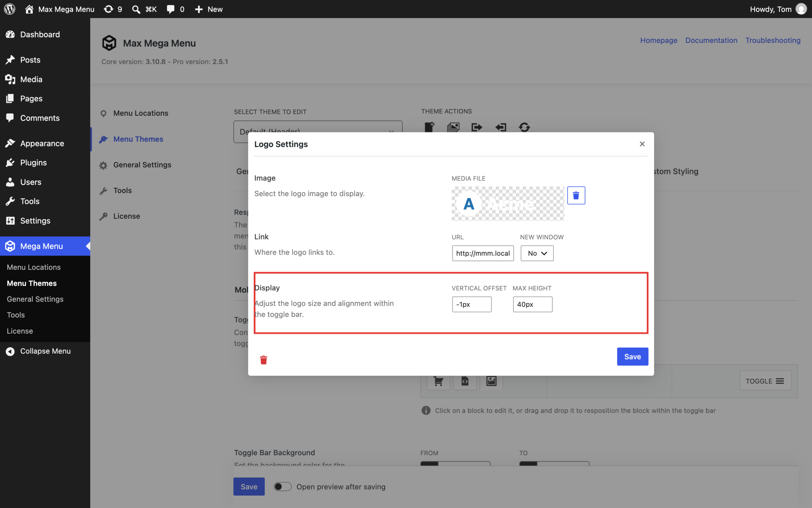Delete the logo block with red trash
Screen dimensions: 812x508
pos(263,360)
